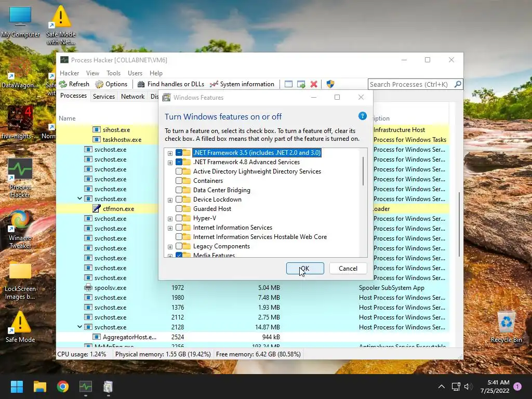Open the Help menu in Process Hacker
The width and height of the screenshot is (532, 399).
pos(156,73)
